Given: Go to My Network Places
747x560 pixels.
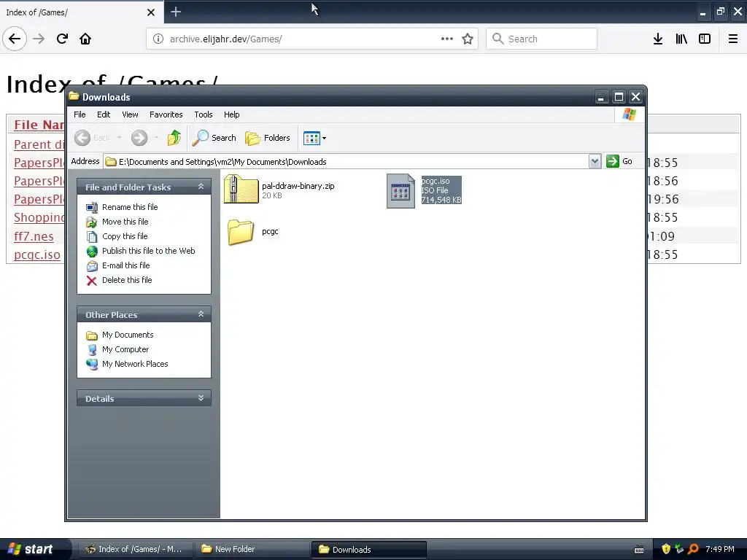Looking at the screenshot, I should pyautogui.click(x=135, y=364).
